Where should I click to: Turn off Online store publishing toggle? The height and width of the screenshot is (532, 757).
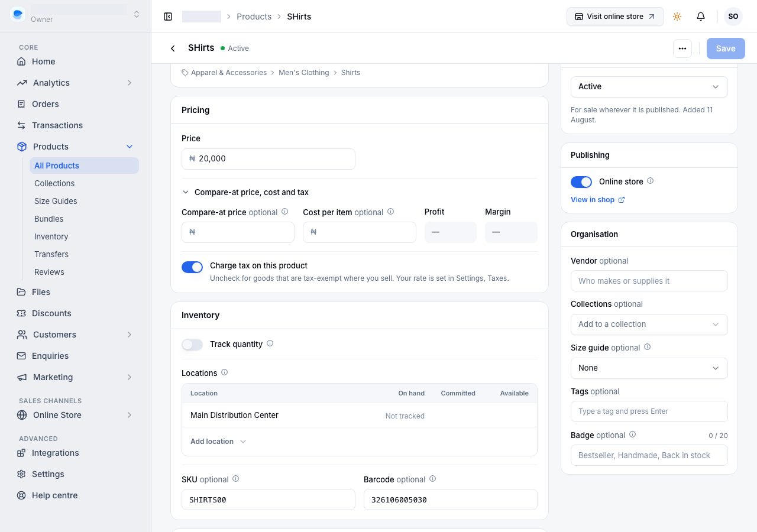click(581, 182)
